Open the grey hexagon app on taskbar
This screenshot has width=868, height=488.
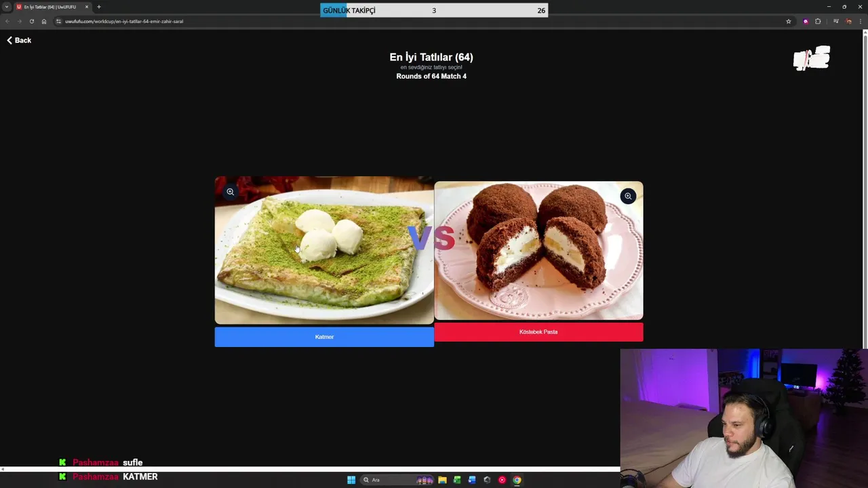pos(487,480)
